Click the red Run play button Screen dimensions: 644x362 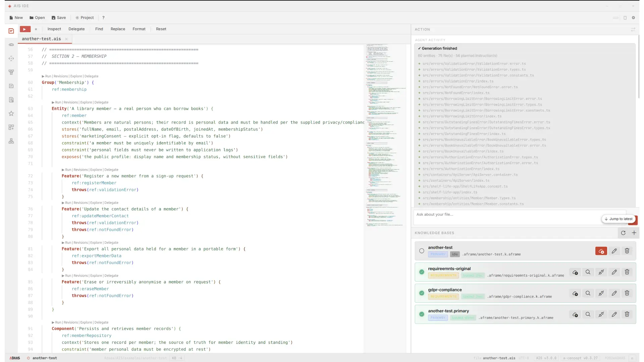(25, 29)
